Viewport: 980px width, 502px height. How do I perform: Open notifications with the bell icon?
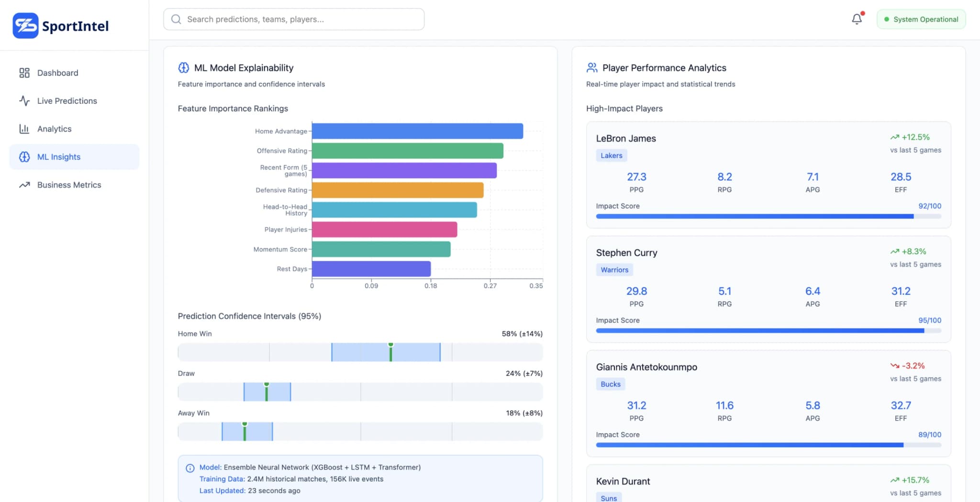tap(857, 19)
